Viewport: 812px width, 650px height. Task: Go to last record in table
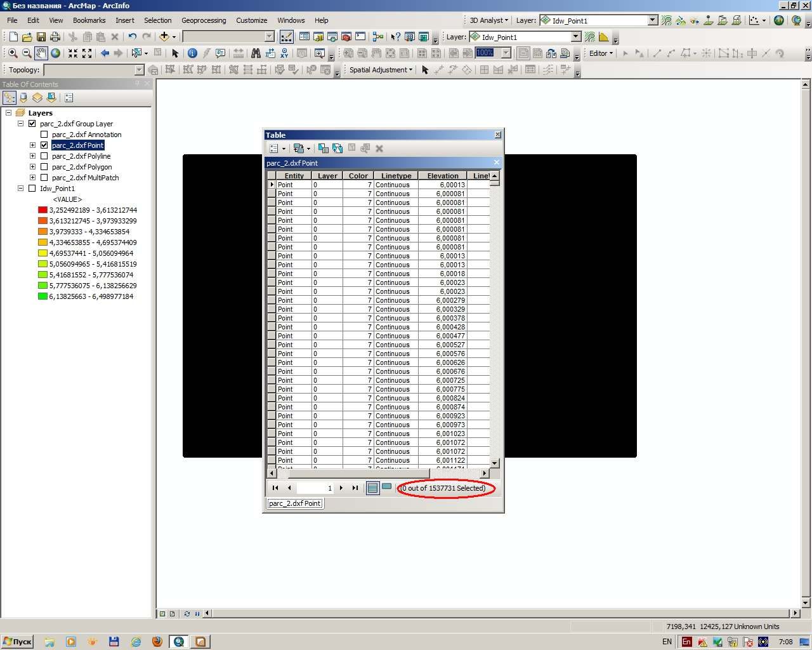(355, 487)
